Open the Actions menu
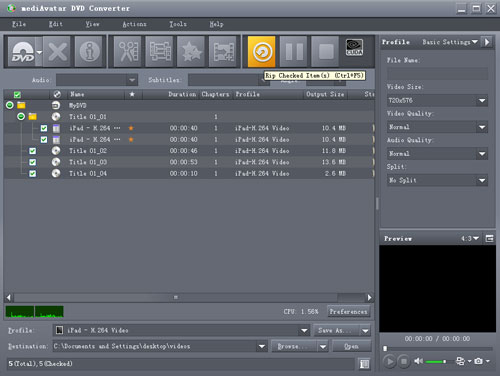The height and width of the screenshot is (376, 500). pos(134,24)
